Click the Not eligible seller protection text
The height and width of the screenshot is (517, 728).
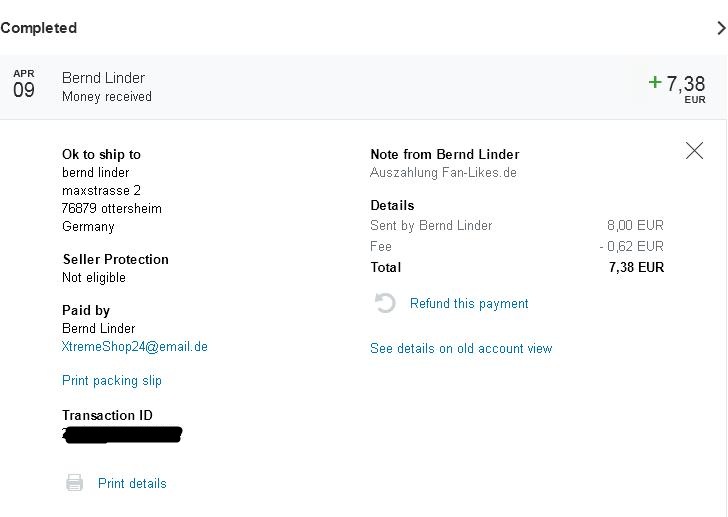pyautogui.click(x=94, y=278)
